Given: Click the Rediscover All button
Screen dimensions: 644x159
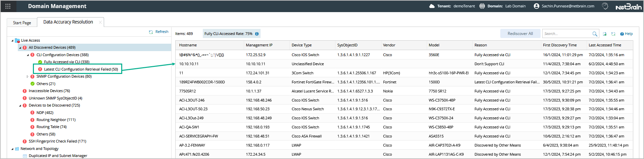Looking at the screenshot, I should pyautogui.click(x=520, y=34).
